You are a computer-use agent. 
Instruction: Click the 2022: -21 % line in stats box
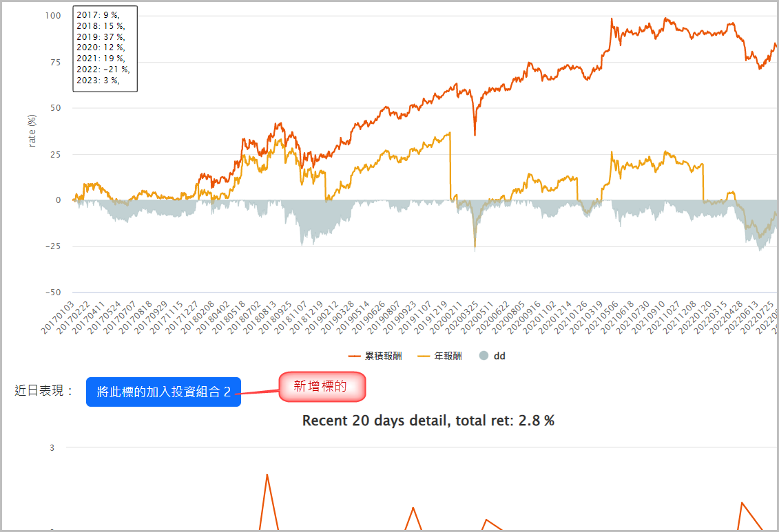point(103,69)
